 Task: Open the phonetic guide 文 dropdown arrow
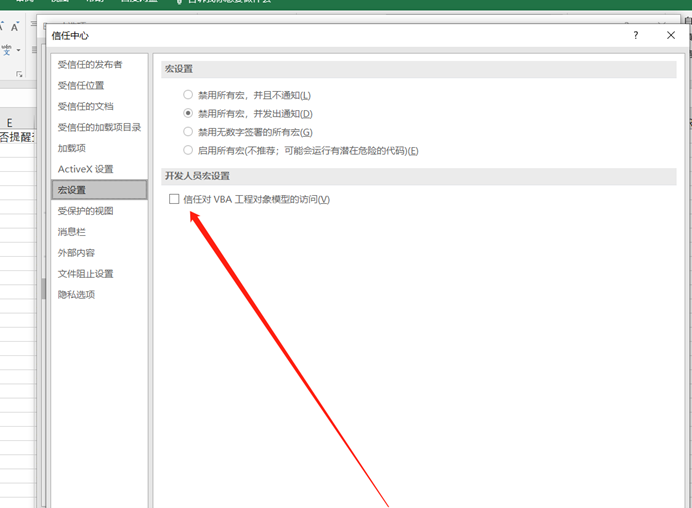19,50
